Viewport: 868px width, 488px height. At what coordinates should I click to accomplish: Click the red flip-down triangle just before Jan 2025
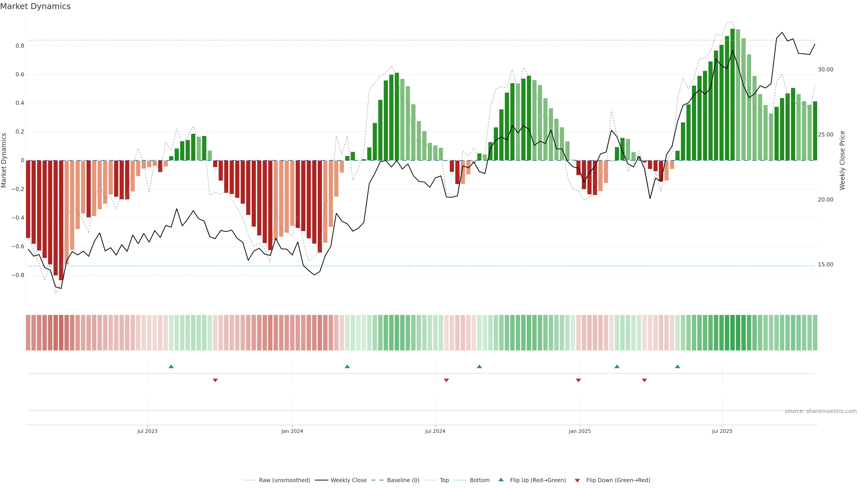click(579, 380)
